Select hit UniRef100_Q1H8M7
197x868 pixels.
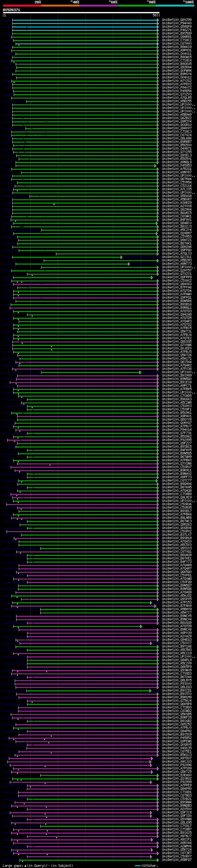click(177, 233)
